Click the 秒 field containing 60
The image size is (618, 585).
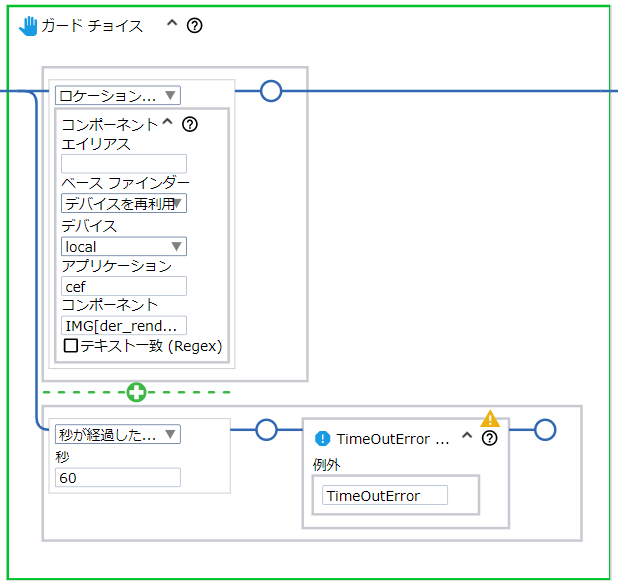coord(118,477)
